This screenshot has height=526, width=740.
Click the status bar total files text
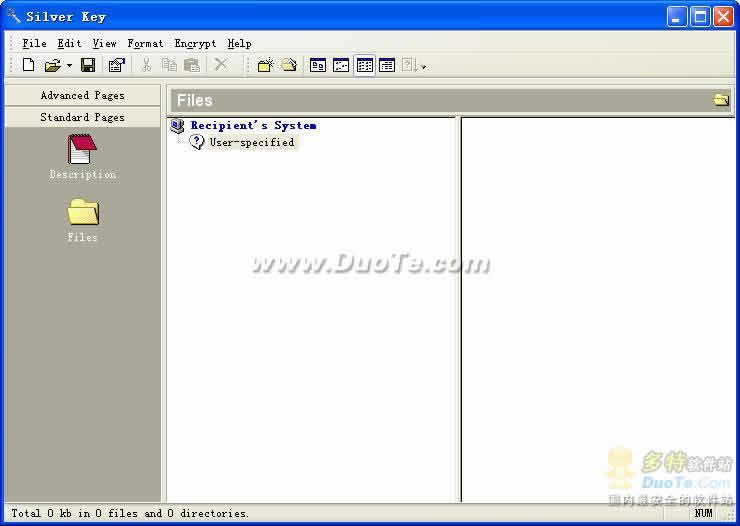click(x=129, y=513)
